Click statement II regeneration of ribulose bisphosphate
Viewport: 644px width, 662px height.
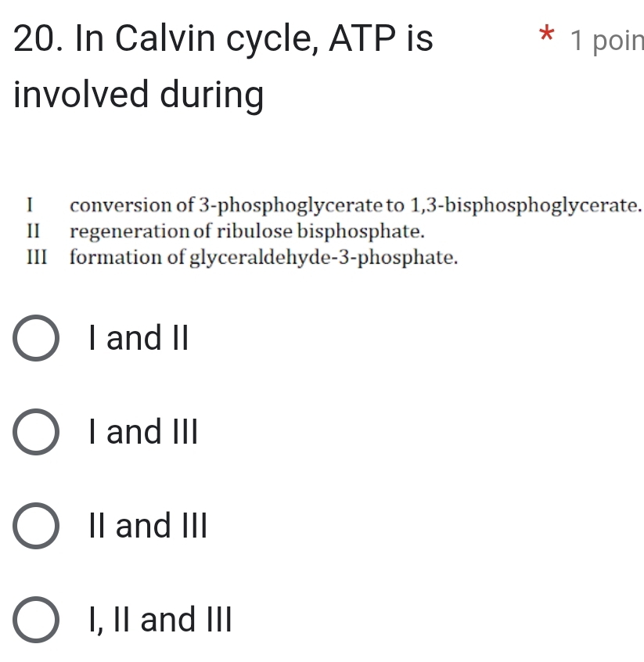tap(247, 232)
